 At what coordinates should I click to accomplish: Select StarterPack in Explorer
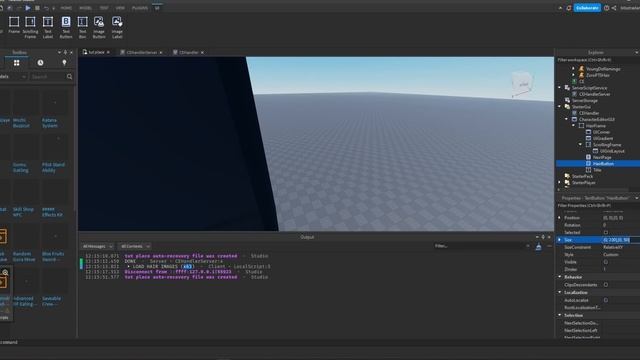pyautogui.click(x=582, y=176)
